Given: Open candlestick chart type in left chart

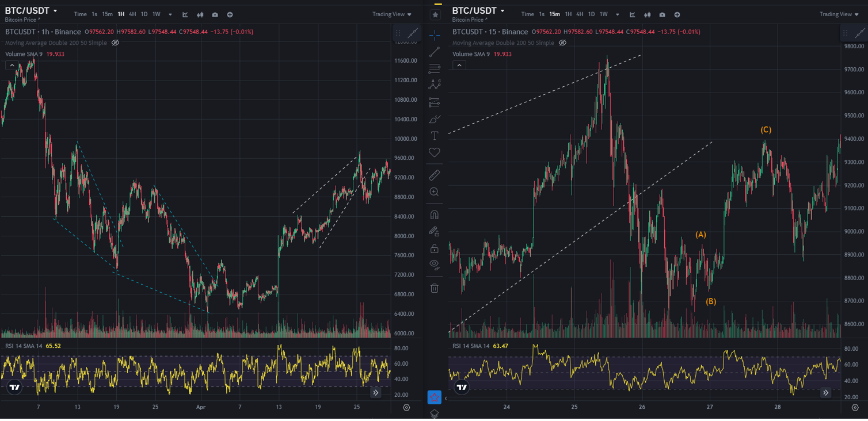Looking at the screenshot, I should (200, 14).
